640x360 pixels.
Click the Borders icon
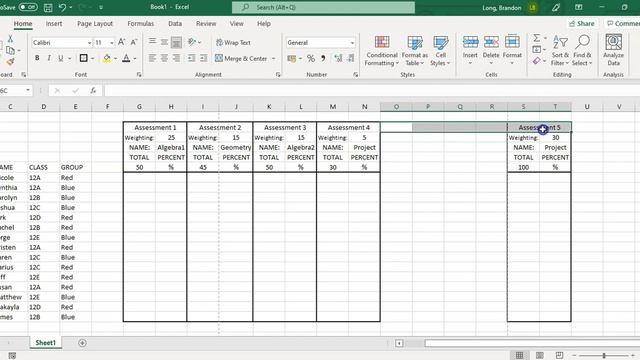click(84, 58)
